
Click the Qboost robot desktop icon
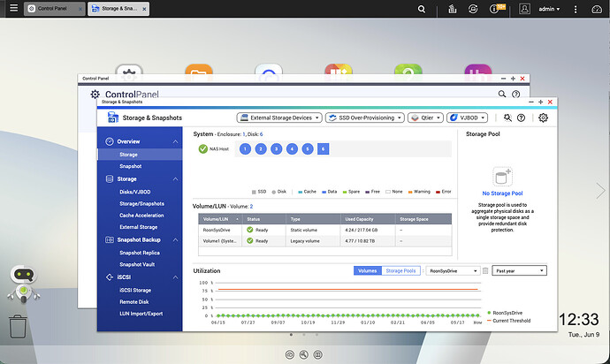(x=24, y=284)
